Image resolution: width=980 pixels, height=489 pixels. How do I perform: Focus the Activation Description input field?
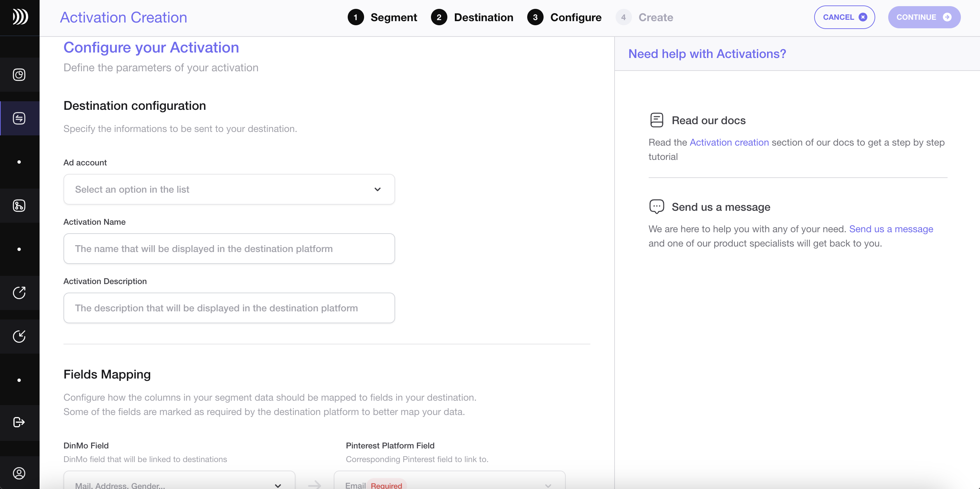point(229,308)
